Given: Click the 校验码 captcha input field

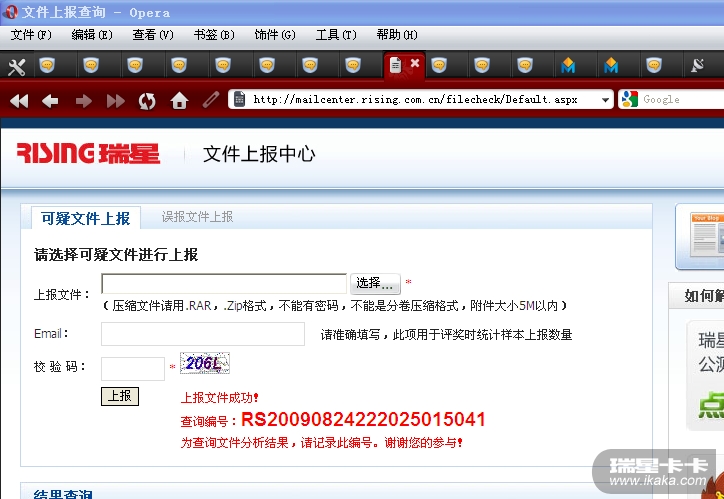Looking at the screenshot, I should point(133,368).
